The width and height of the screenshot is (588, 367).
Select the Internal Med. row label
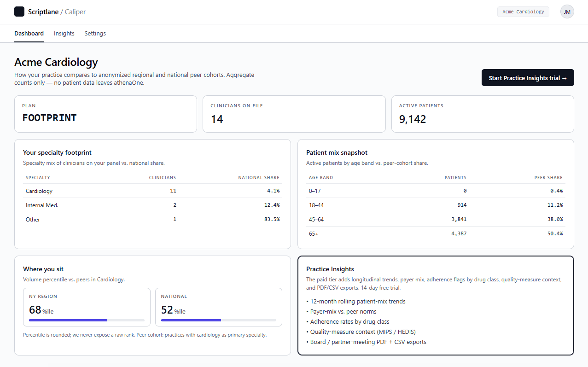[42, 205]
